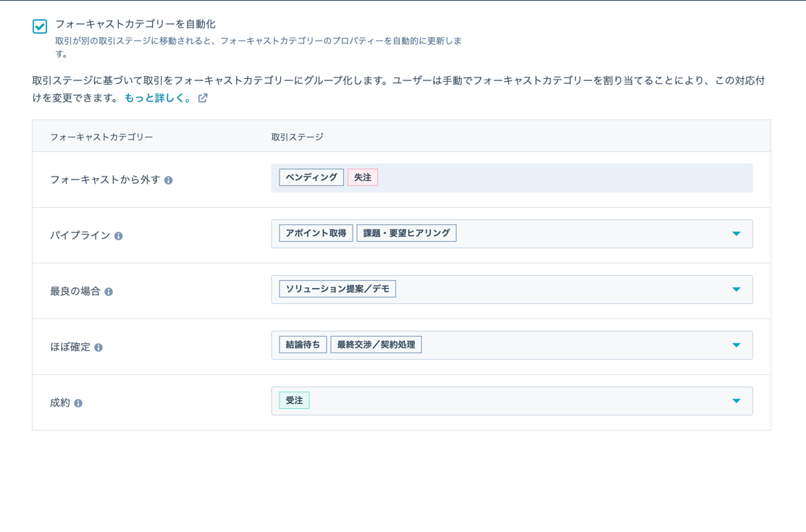Open the もっと詳しく link
806x532 pixels.
[157, 98]
